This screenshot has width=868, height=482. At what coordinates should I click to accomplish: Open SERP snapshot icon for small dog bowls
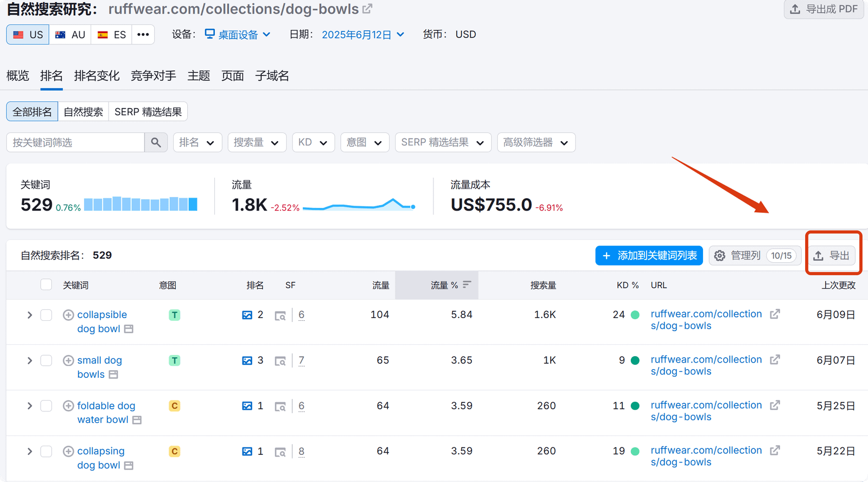tap(280, 361)
